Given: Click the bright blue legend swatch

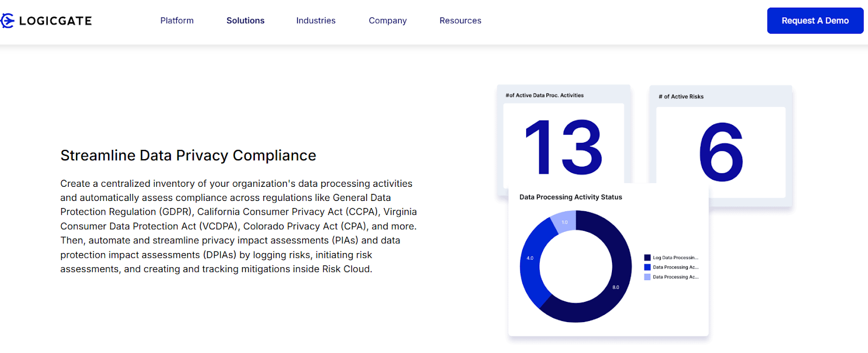Looking at the screenshot, I should pyautogui.click(x=647, y=267).
